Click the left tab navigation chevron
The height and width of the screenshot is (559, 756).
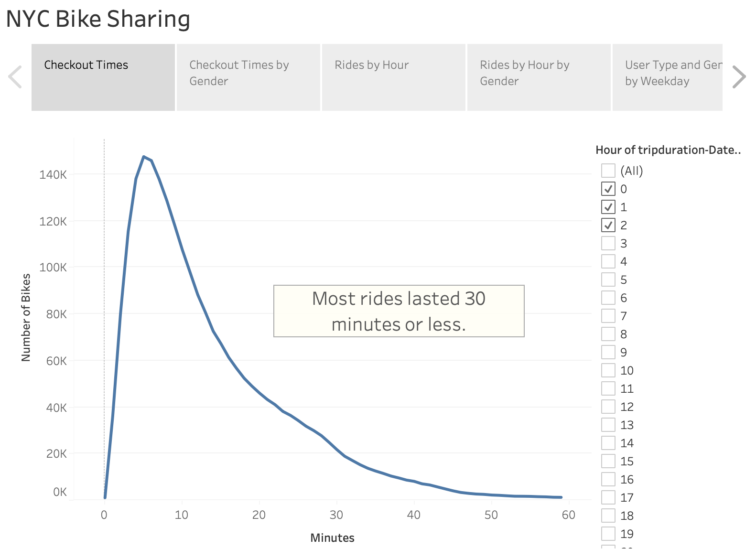16,76
